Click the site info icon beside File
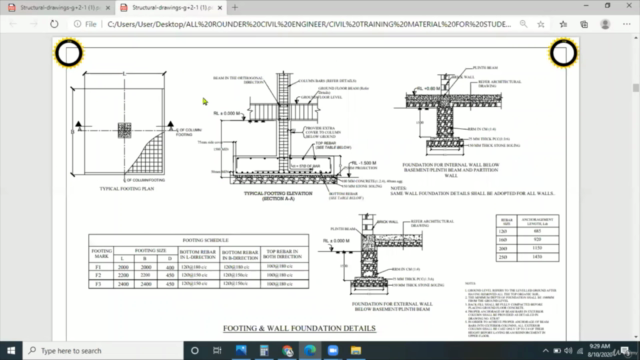Image resolution: width=640 pixels, height=360 pixels. tap(77, 24)
